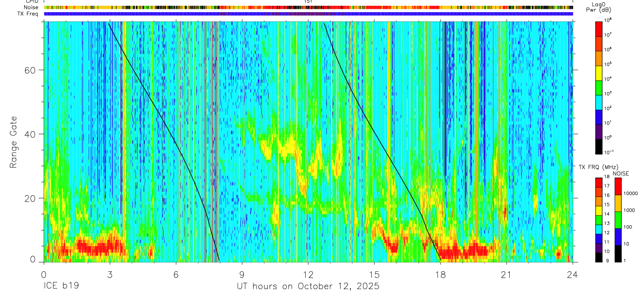Select the yellow 14–15 MHz TX FRQ swatch
The height and width of the screenshot is (297, 644).
599,210
